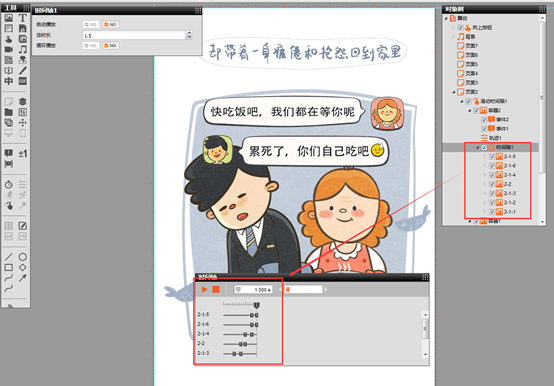The height and width of the screenshot is (386, 554).
Task: Click the playhead marker on timeline ruler
Action: coord(257,305)
